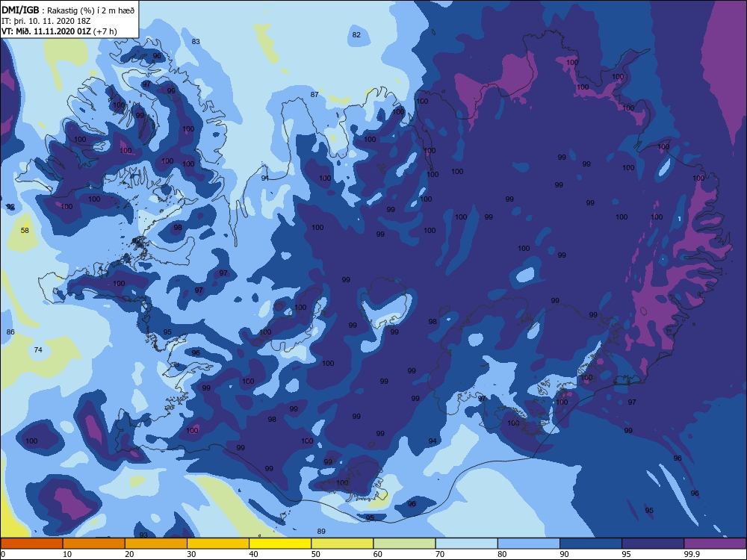Select the legend scale label 60
The width and height of the screenshot is (747, 560).
pos(378,554)
